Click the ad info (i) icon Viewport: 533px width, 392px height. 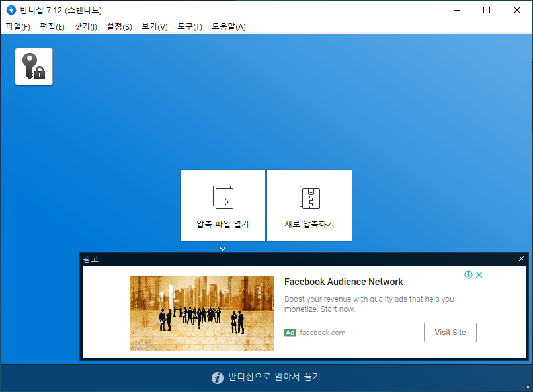coord(468,274)
